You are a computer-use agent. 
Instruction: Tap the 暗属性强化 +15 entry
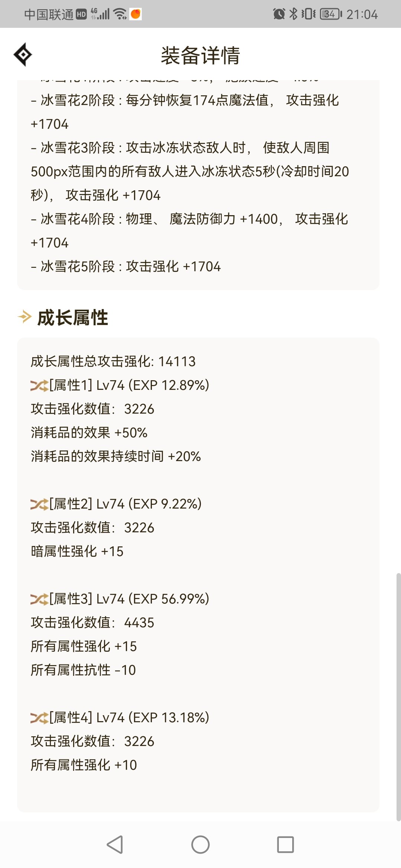click(x=77, y=551)
